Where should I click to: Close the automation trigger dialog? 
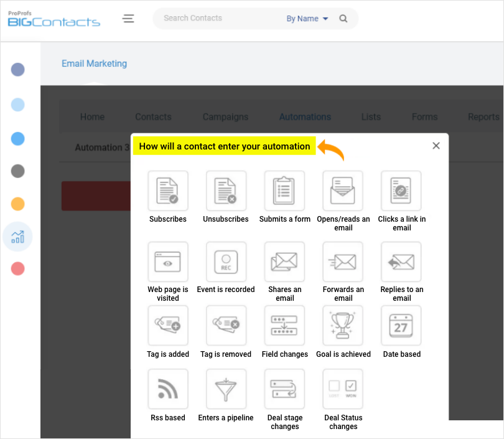[436, 146]
